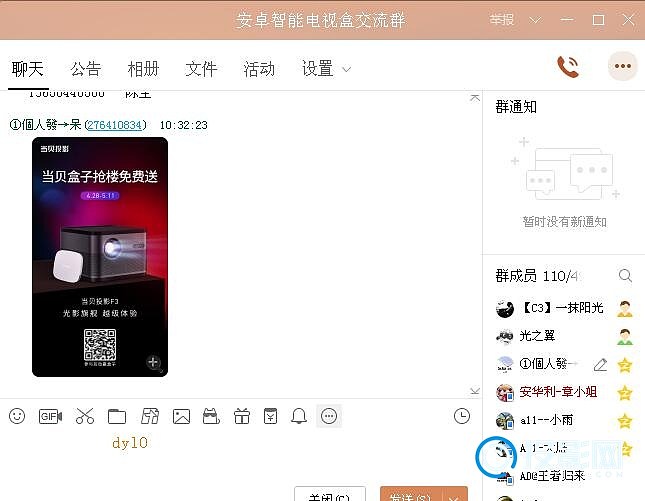
Task: Click the 关闭(C) button
Action: click(330, 494)
